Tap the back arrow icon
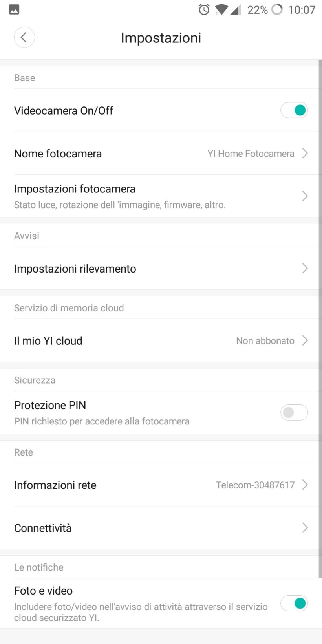Screen dimensions: 322x644 tap(24, 38)
